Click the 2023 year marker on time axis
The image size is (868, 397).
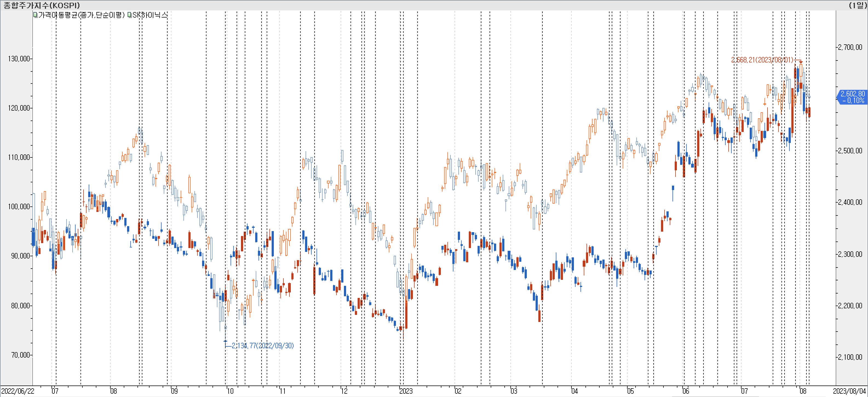pos(406,391)
